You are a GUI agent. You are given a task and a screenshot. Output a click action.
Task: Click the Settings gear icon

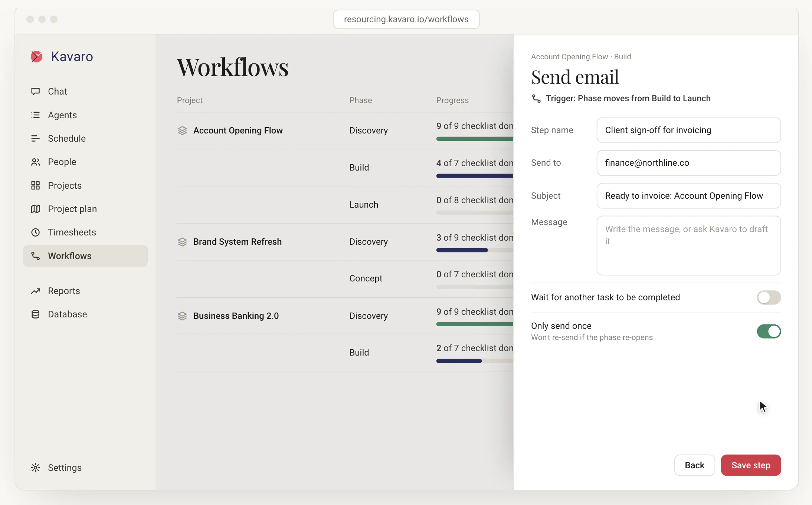[36, 468]
